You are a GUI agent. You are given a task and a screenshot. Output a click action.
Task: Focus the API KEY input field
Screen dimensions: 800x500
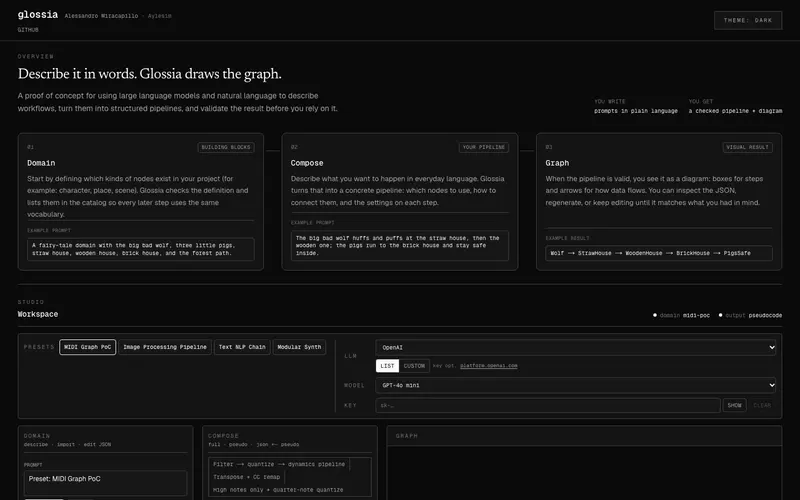click(x=548, y=406)
